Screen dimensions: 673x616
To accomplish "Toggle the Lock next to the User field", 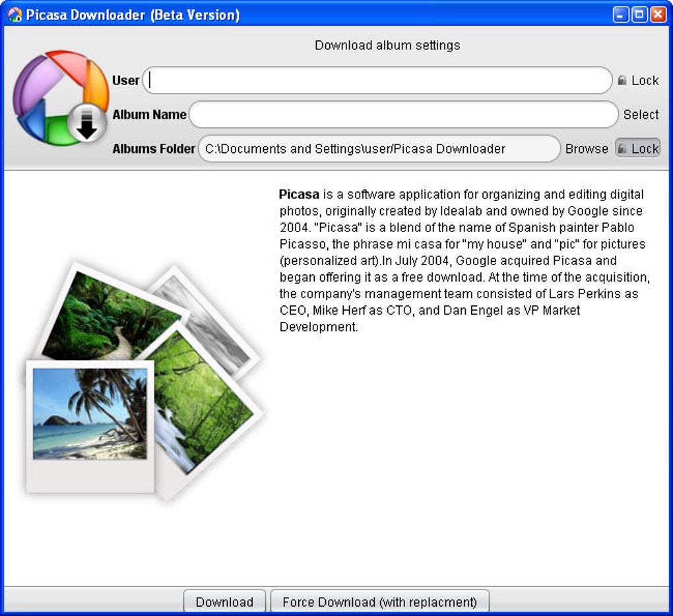I will coord(638,80).
